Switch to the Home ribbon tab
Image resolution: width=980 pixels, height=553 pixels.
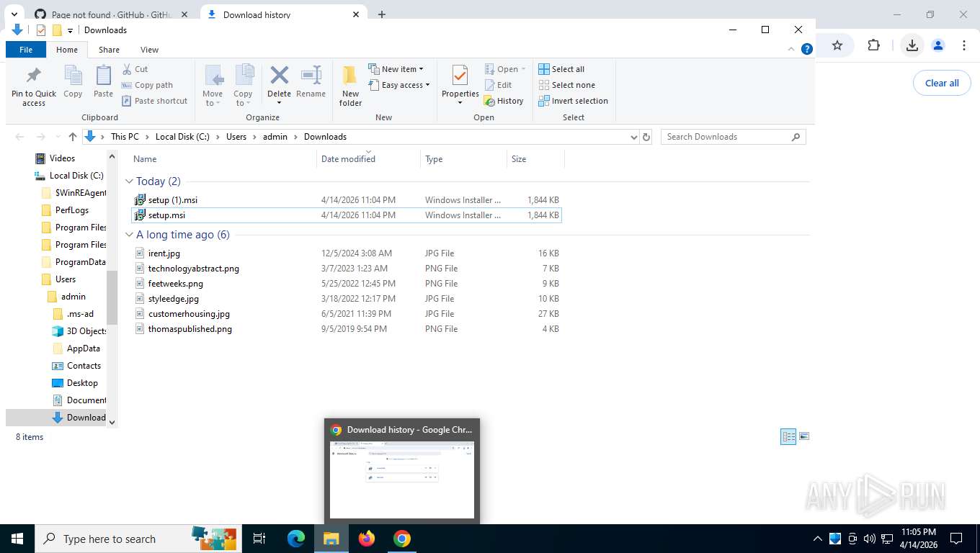point(67,50)
